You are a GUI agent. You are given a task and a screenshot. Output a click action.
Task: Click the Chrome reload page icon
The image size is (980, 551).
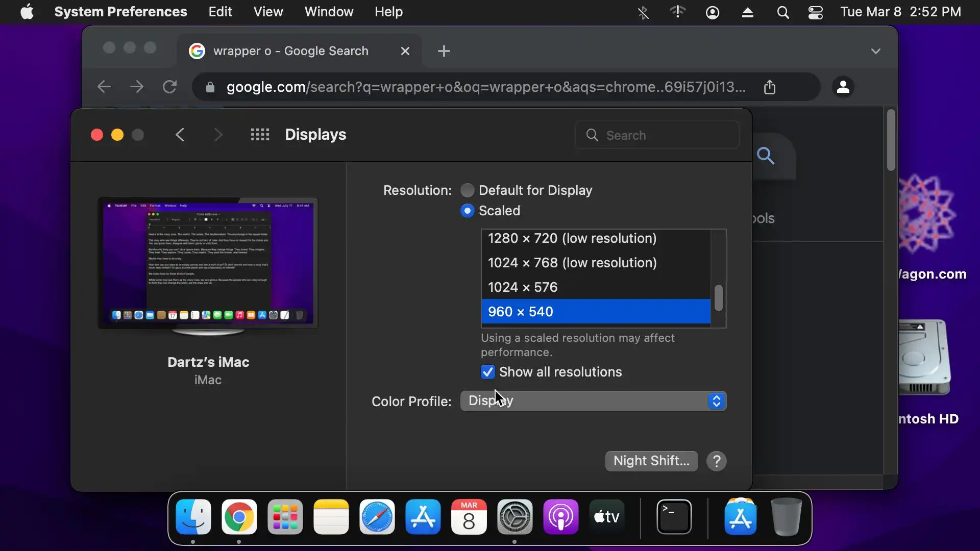click(x=169, y=87)
